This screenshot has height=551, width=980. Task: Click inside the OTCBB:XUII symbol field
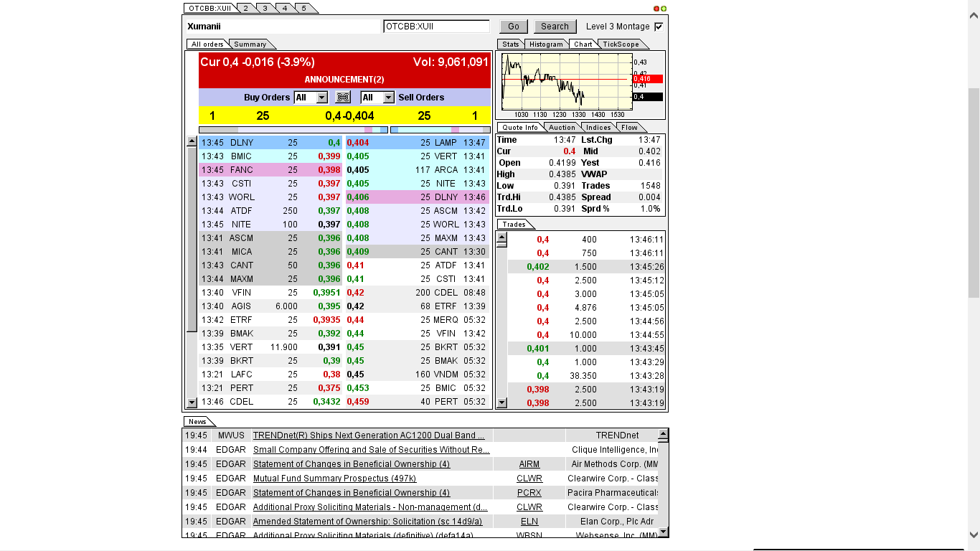coord(438,26)
